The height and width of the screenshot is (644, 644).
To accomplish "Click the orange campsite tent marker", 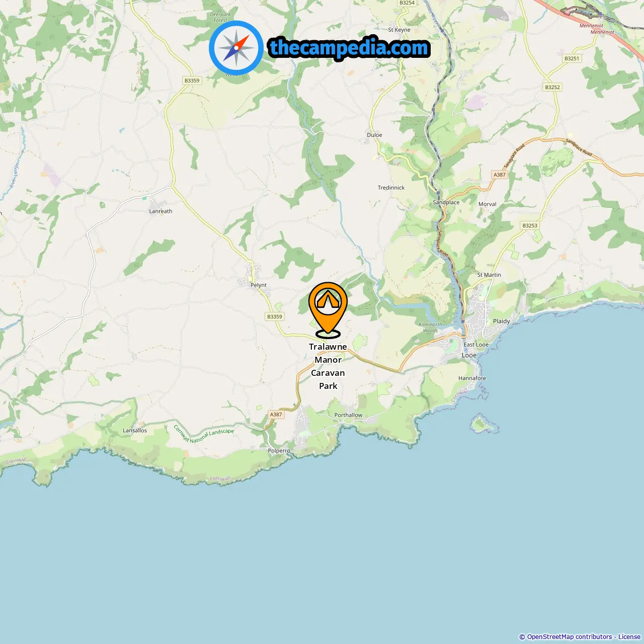I will pyautogui.click(x=328, y=310).
